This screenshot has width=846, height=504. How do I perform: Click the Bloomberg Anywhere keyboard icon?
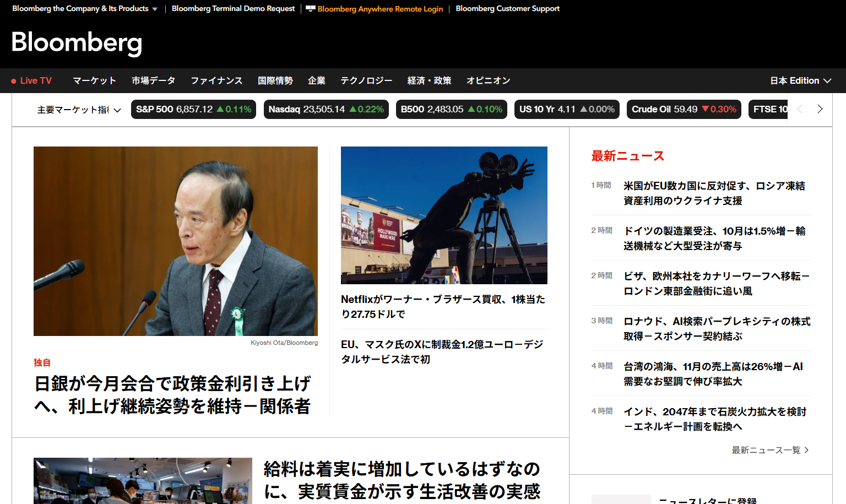click(309, 9)
